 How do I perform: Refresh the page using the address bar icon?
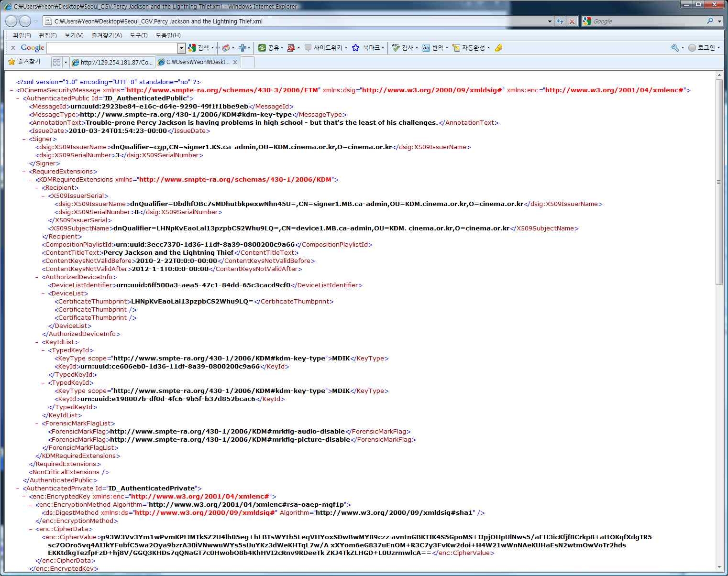point(561,21)
